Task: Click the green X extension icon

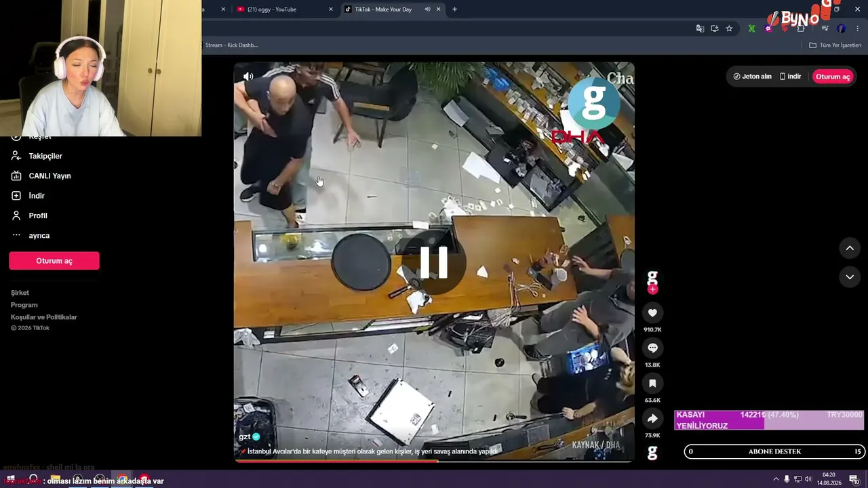Action: point(751,28)
